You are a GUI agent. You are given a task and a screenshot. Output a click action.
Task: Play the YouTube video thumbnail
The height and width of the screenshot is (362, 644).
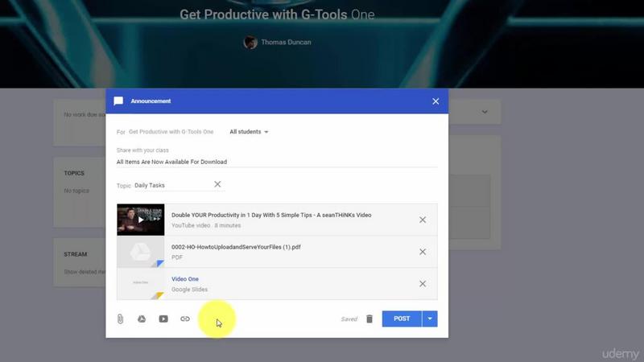pos(140,220)
